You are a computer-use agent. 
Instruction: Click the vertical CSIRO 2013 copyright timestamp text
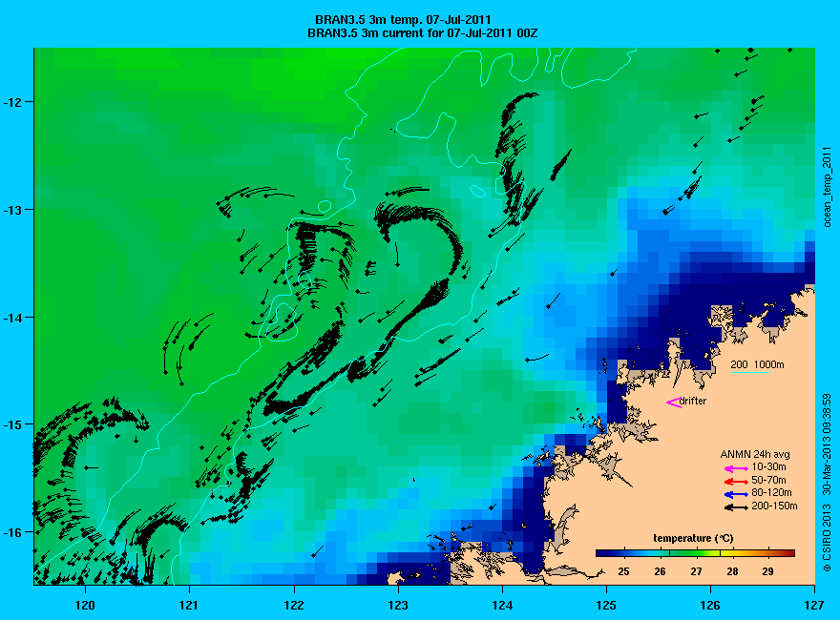click(828, 483)
